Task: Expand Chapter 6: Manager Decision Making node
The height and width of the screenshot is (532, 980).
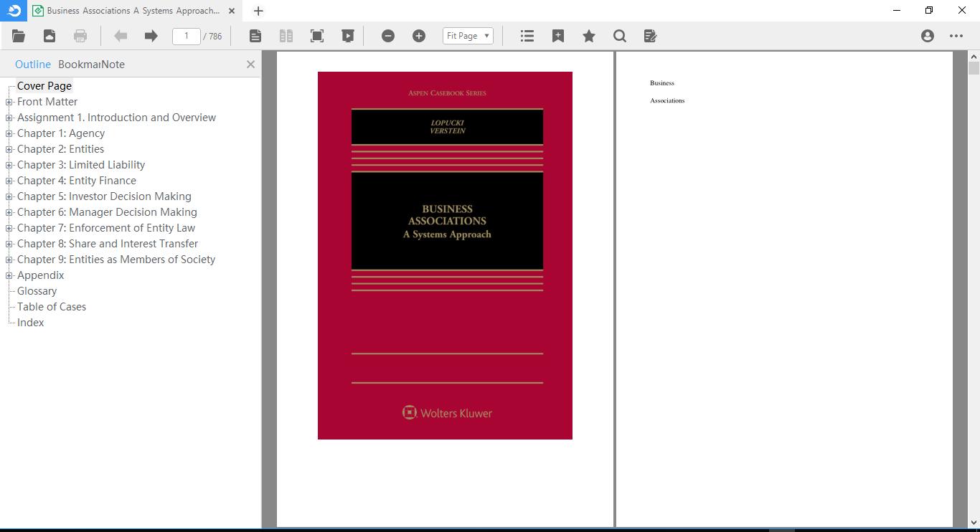Action: pos(9,212)
